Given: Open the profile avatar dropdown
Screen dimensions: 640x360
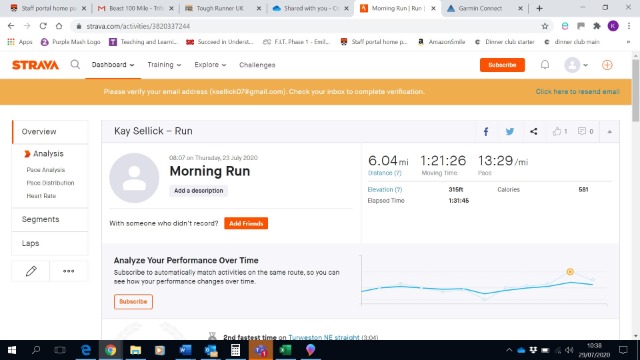Looking at the screenshot, I should click(576, 65).
